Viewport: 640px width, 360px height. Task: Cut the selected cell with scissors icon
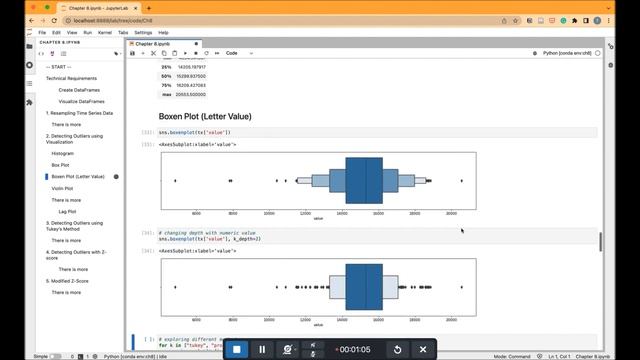pos(153,53)
